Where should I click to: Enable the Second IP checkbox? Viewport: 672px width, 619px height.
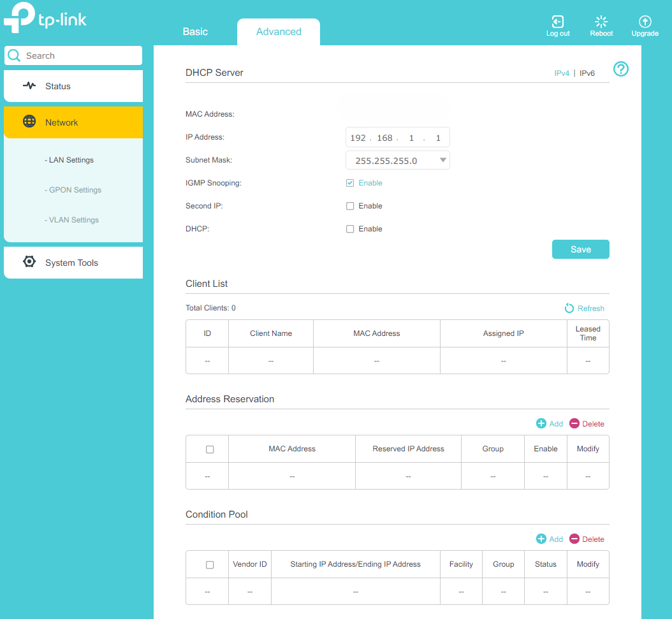pos(350,206)
